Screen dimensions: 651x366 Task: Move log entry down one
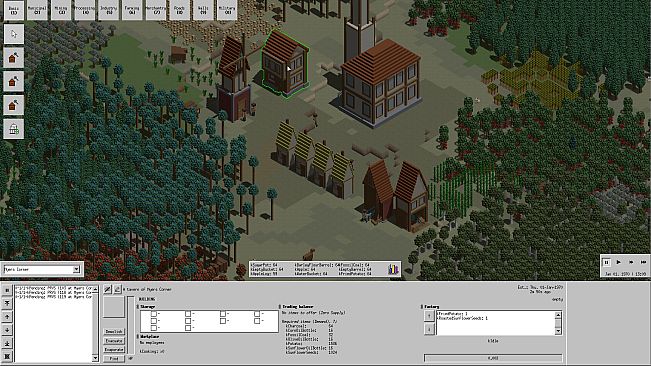point(7,330)
